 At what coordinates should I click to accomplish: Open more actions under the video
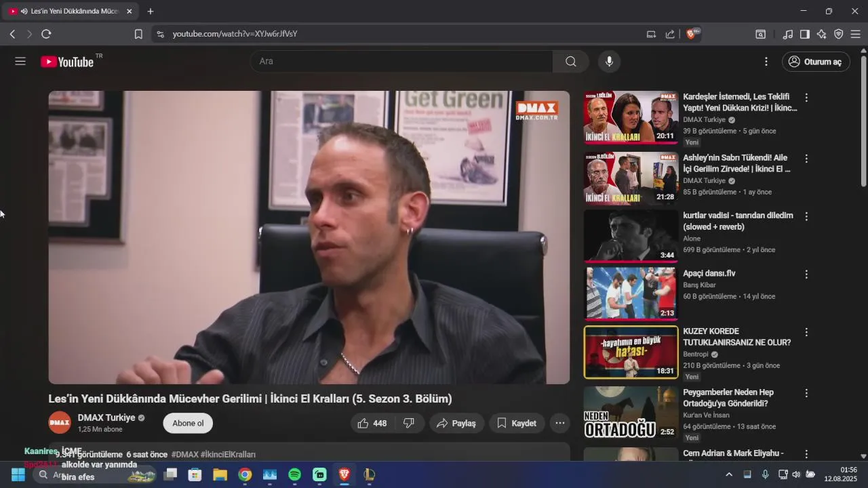click(x=560, y=423)
